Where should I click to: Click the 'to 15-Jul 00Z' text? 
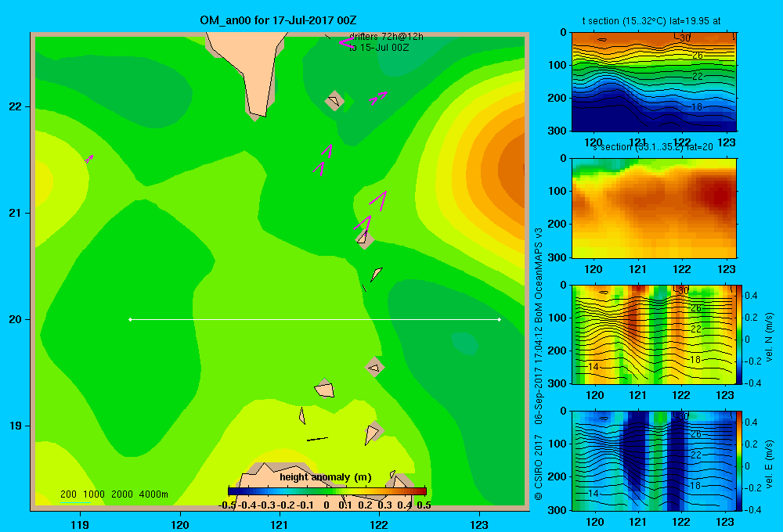click(378, 48)
